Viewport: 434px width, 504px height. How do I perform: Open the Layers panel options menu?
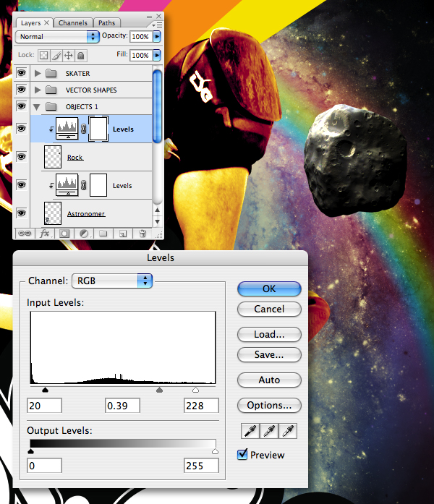157,25
